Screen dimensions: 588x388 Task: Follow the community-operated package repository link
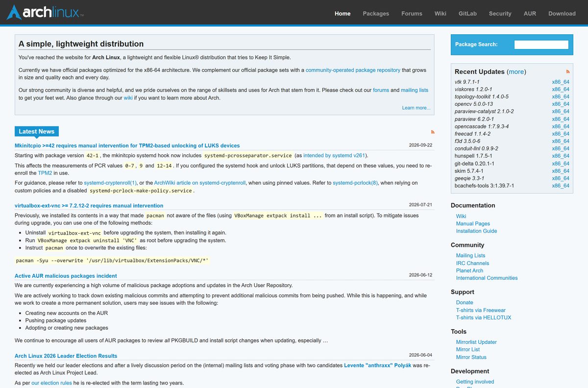tap(353, 70)
